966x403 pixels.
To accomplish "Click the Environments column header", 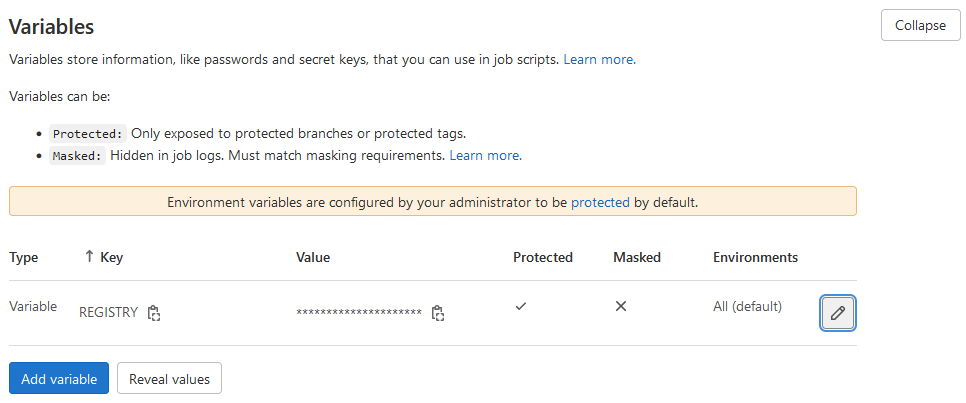I will click(755, 257).
